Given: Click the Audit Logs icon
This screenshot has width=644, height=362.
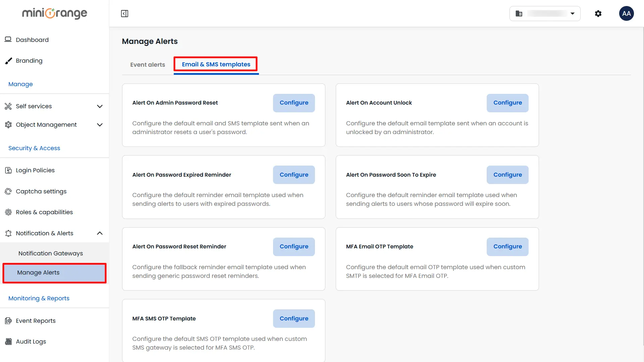Looking at the screenshot, I should click(x=8, y=342).
